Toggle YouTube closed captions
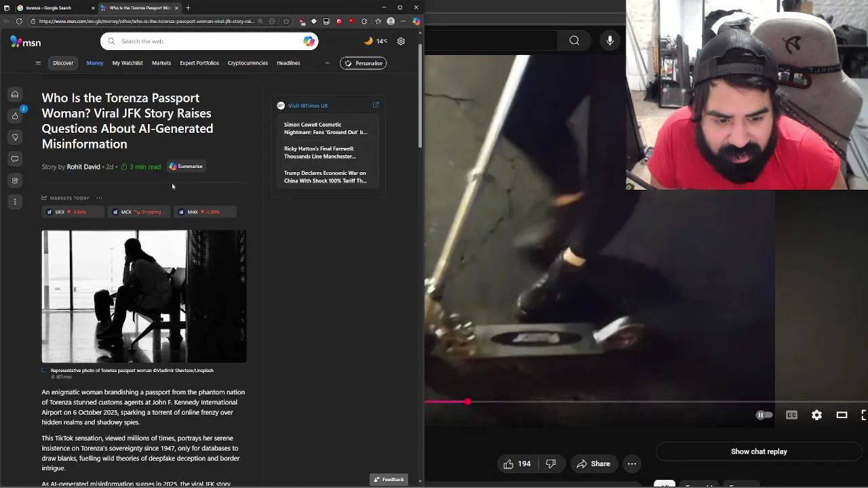This screenshot has height=488, width=868. click(x=791, y=415)
